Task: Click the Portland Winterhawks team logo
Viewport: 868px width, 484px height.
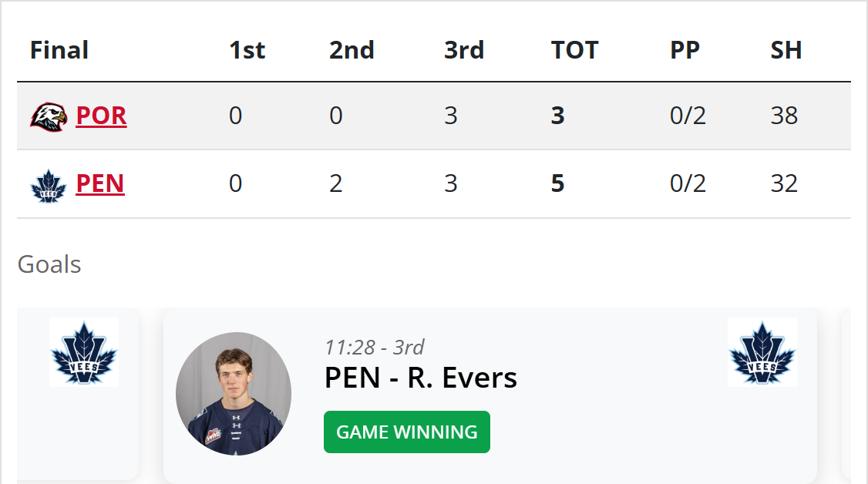Action: coord(49,116)
